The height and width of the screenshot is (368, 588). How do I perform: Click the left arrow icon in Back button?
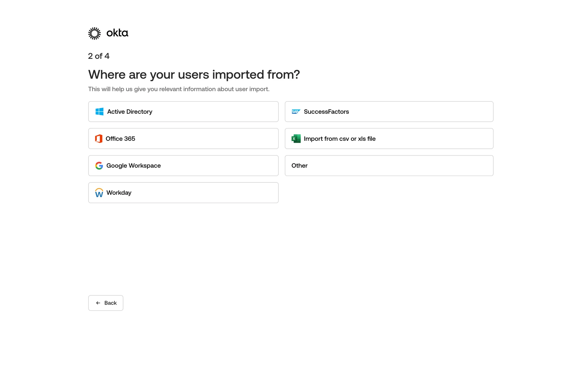tap(98, 303)
